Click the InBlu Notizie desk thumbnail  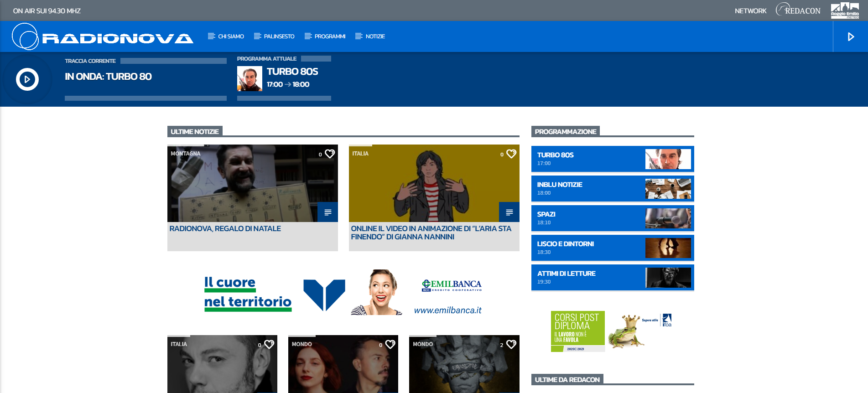pyautogui.click(x=668, y=189)
